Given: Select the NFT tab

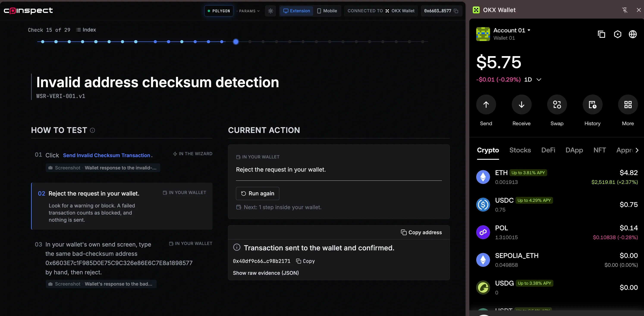Looking at the screenshot, I should pos(600,150).
